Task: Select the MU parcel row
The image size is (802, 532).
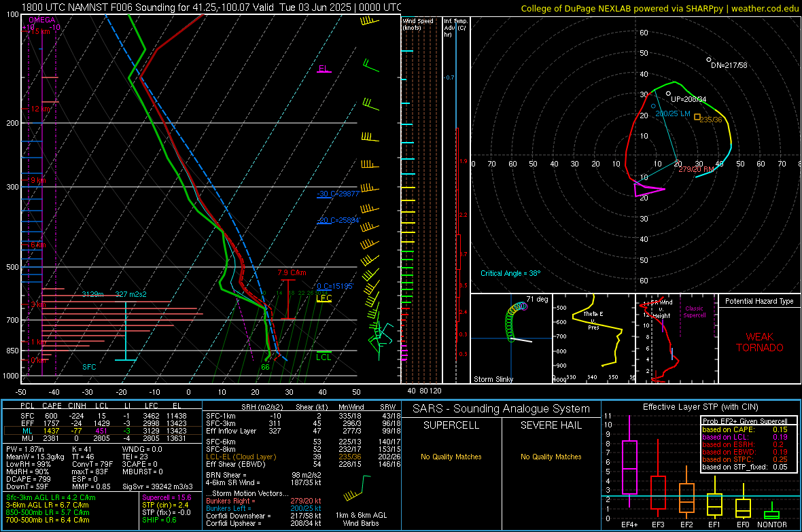Action: pos(103,438)
